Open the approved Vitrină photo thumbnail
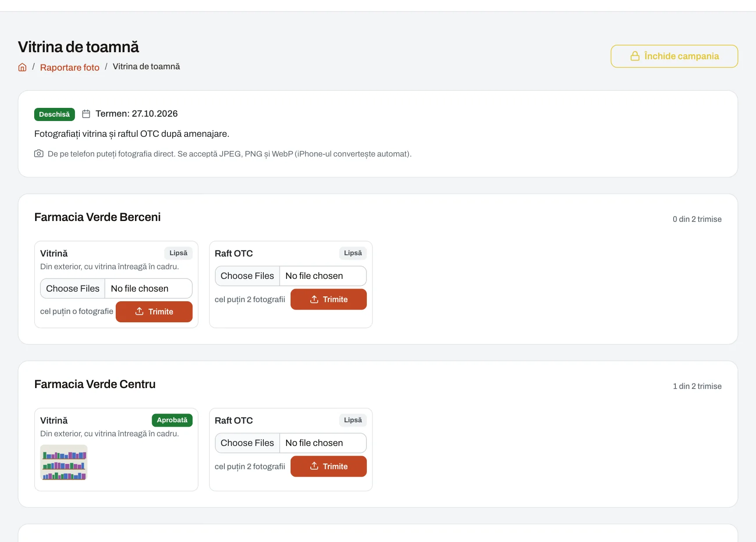Viewport: 756px width, 542px height. [x=64, y=463]
